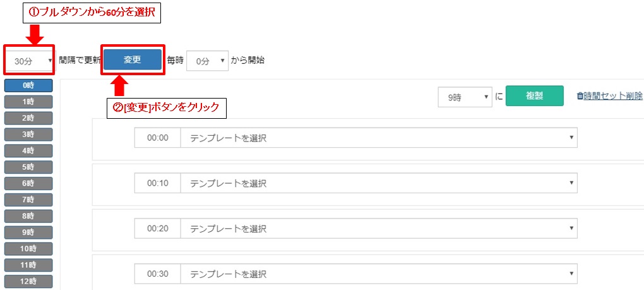Choose the 12時 hour tab

[x=28, y=281]
